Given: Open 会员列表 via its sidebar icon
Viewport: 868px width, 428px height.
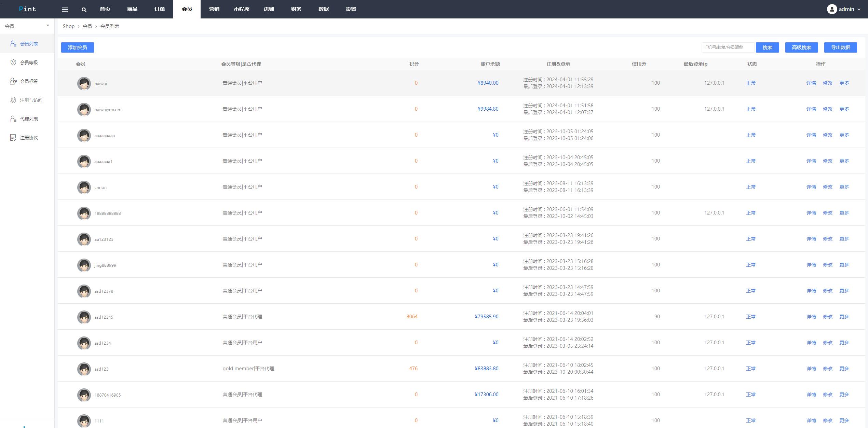Looking at the screenshot, I should [x=13, y=43].
